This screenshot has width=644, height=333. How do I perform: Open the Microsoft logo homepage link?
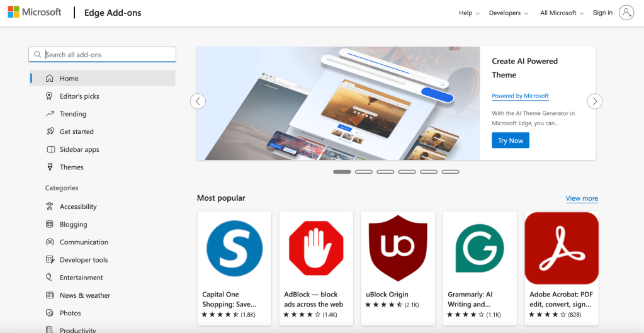coord(35,13)
